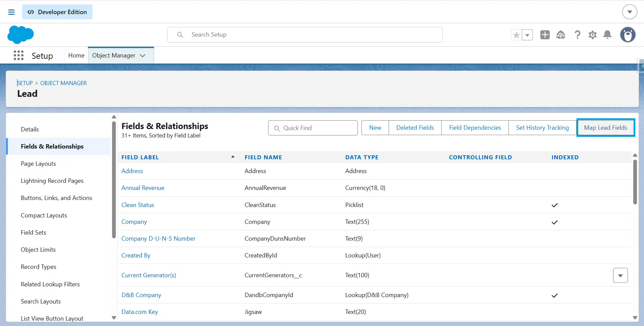Click the Developer Edition badge
This screenshot has height=326, width=644.
[57, 12]
